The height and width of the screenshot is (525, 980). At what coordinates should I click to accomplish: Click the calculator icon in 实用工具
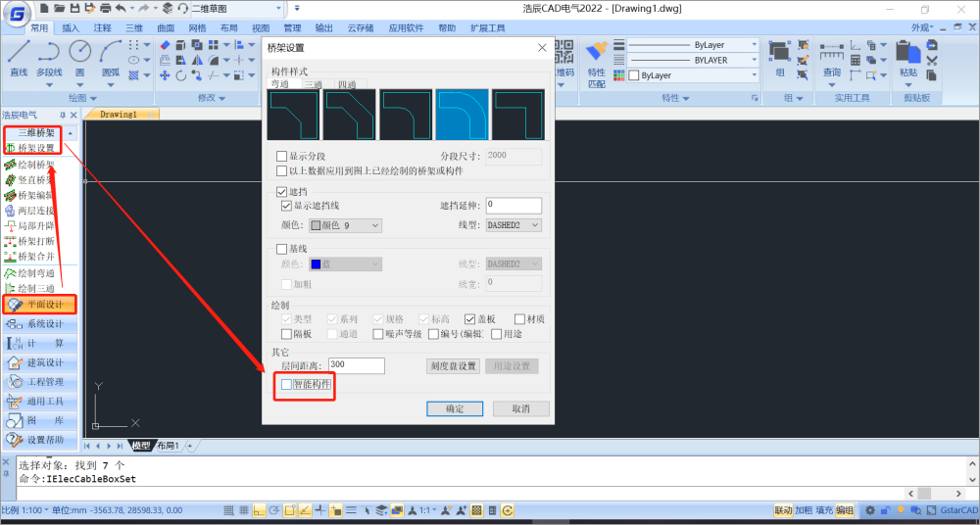coord(855,61)
